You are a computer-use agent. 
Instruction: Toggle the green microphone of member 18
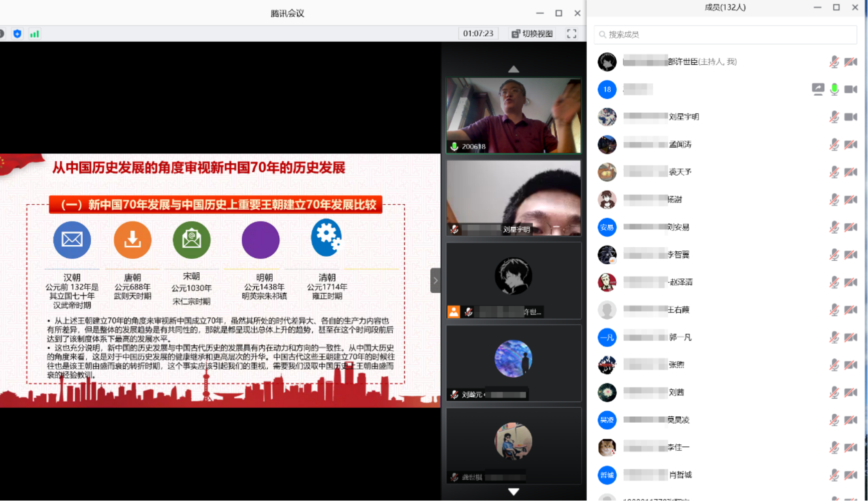point(834,89)
